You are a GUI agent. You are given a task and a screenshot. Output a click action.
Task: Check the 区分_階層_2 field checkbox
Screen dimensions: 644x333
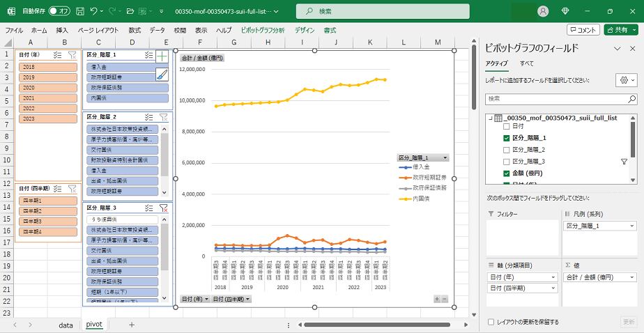507,150
